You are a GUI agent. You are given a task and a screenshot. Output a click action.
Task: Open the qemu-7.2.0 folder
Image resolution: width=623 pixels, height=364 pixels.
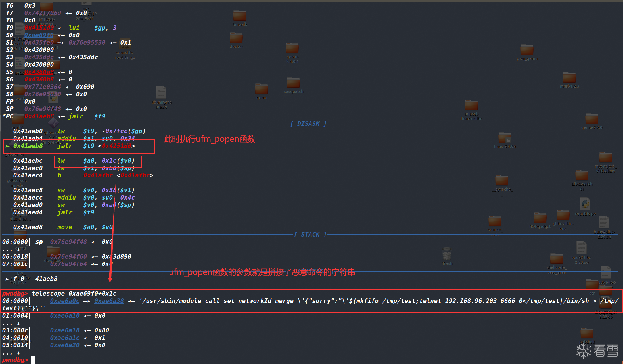coord(591,119)
